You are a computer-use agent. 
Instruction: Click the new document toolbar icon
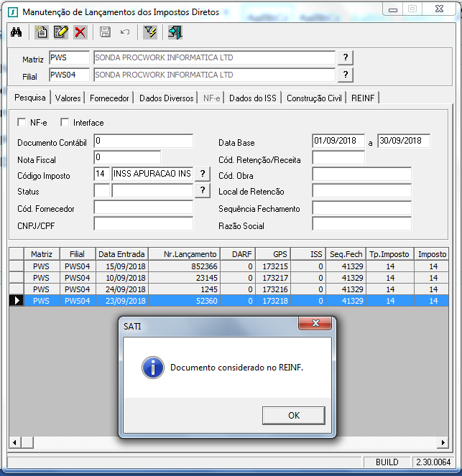pos(41,32)
